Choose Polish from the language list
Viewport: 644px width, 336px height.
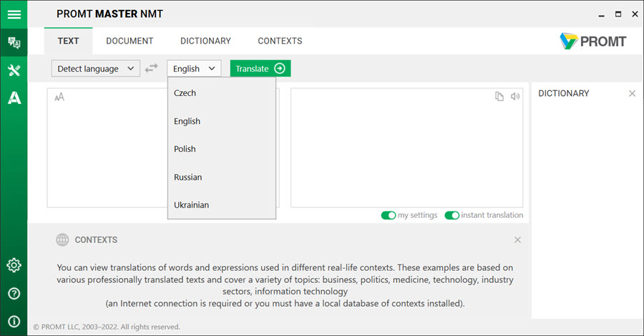point(222,149)
